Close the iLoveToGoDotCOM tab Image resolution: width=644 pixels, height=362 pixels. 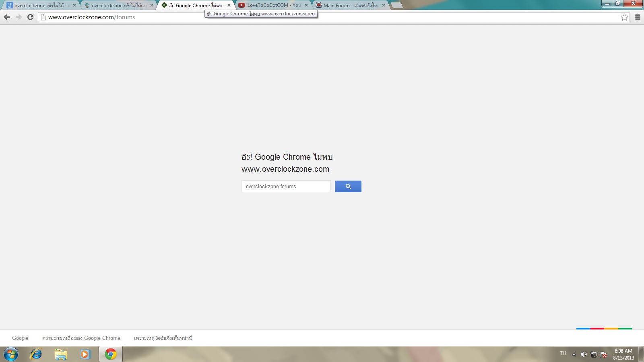click(x=306, y=5)
